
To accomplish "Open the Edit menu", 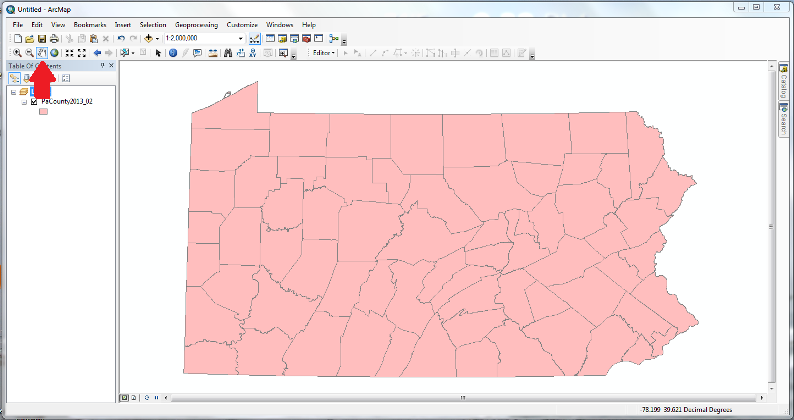I will [36, 24].
